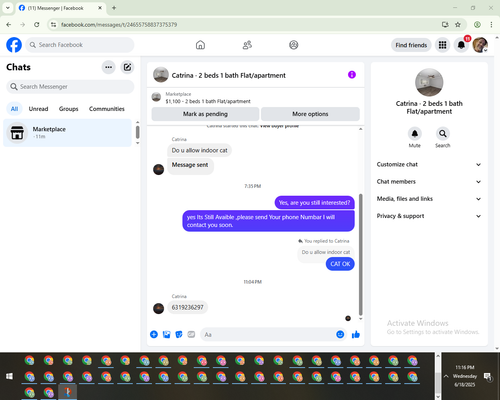This screenshot has width=500, height=400.
Task: Click the CAT OK message bubble
Action: 340,264
